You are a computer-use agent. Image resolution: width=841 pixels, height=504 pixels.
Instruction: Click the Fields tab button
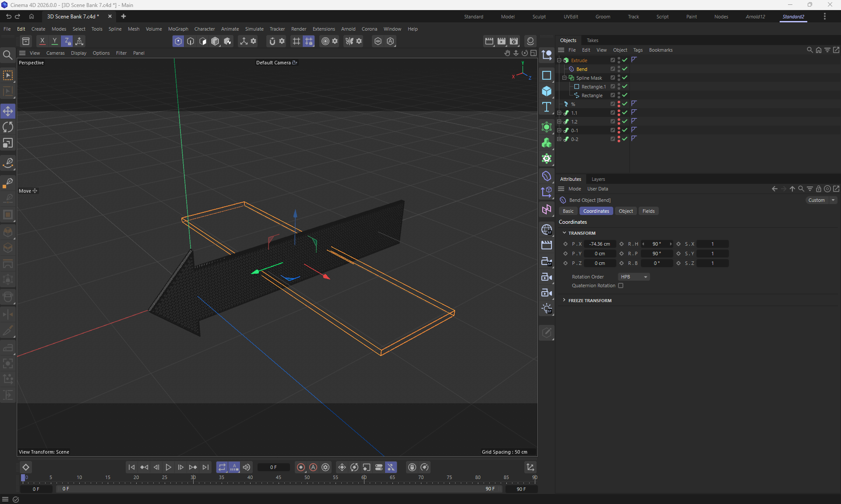(648, 211)
